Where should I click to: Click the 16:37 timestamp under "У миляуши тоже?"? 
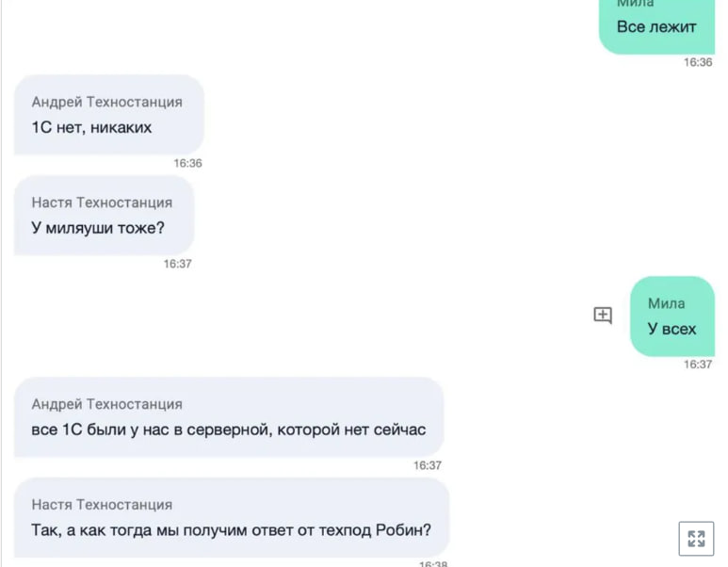pyautogui.click(x=177, y=264)
